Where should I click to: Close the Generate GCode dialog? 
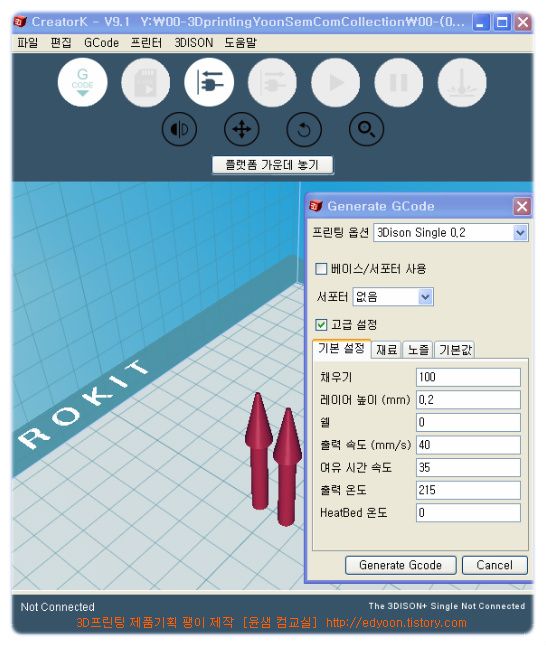coord(522,206)
